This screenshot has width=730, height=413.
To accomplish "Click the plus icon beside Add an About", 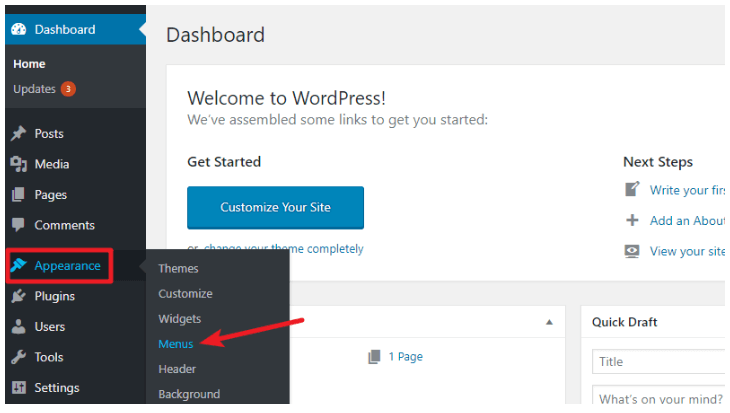I will pos(632,220).
